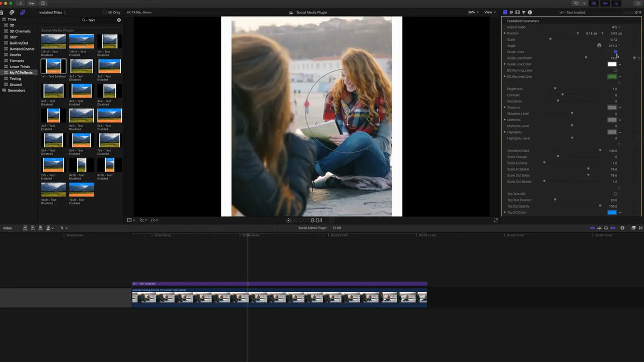Expand the Guide Line Color parameter

[x=504, y=64]
